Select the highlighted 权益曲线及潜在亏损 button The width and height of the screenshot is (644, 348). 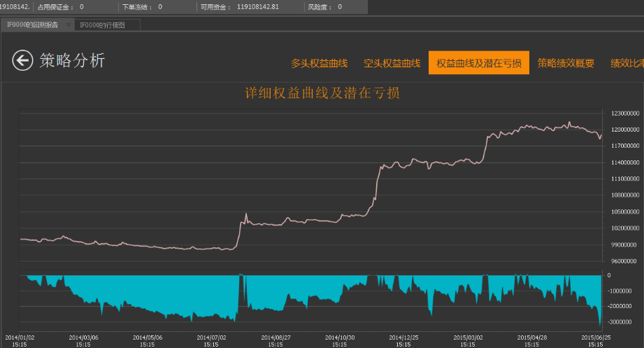478,64
